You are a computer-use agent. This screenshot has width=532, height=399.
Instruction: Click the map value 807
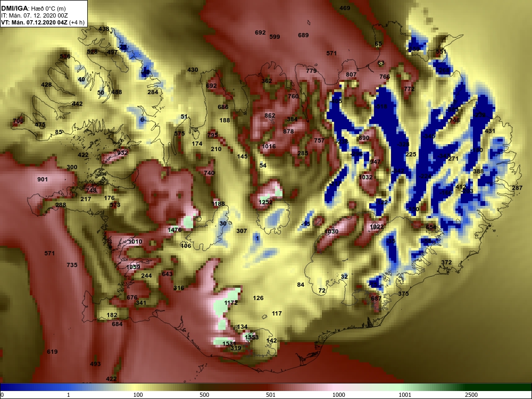coord(351,74)
